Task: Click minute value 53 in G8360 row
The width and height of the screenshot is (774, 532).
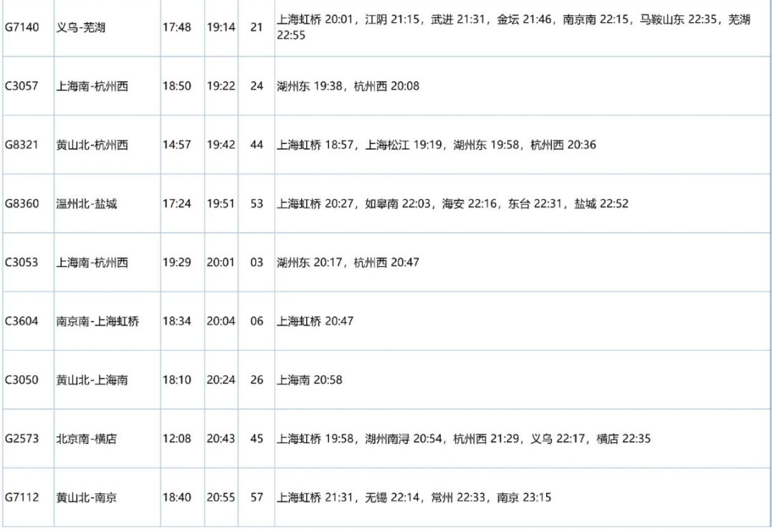Action: click(256, 203)
